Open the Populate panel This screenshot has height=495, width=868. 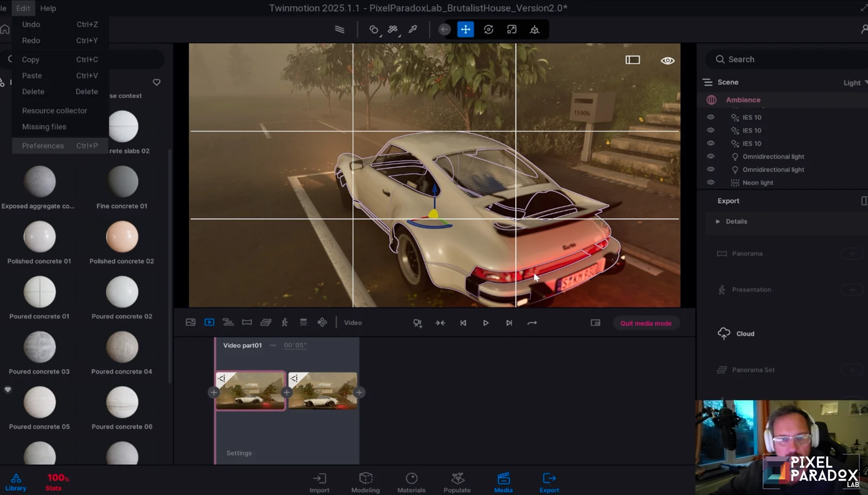pos(457,483)
